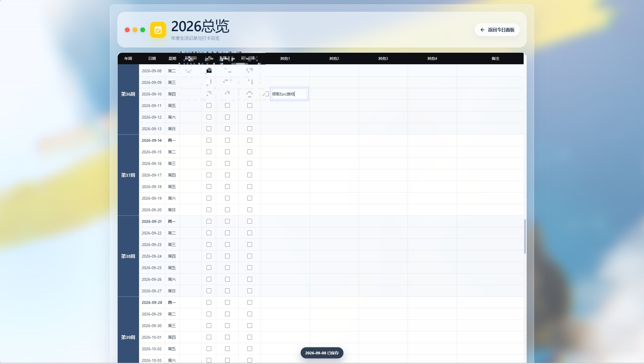Viewport: 644px width, 364px height.
Task: Click the red dot in header
Action: [x=127, y=30]
